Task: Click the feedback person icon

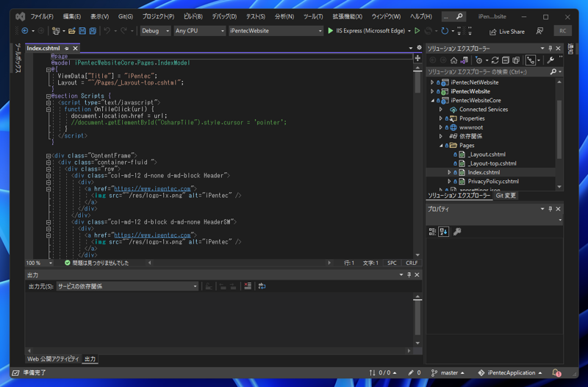Action: tap(539, 31)
